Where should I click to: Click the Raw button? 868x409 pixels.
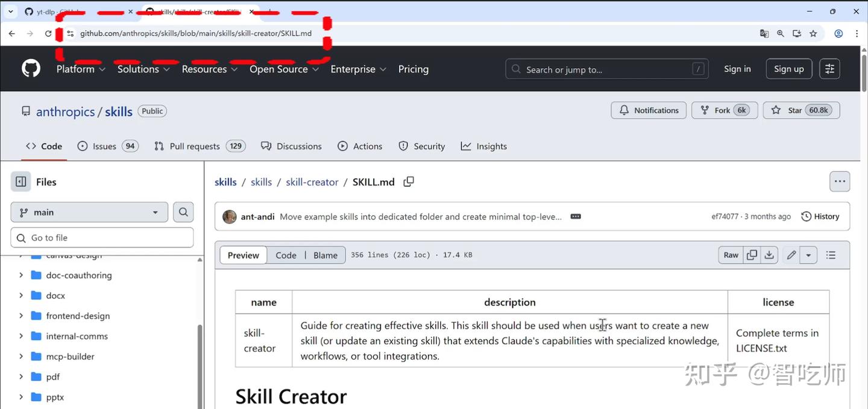click(x=731, y=255)
